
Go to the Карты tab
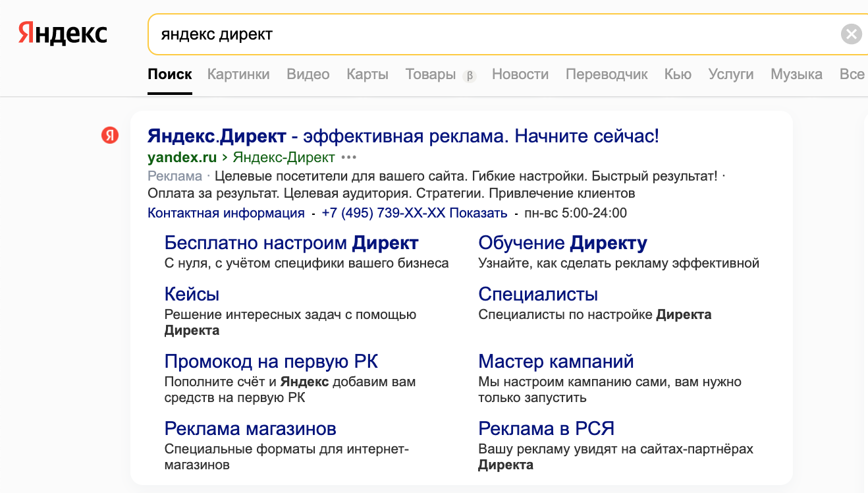[367, 74]
